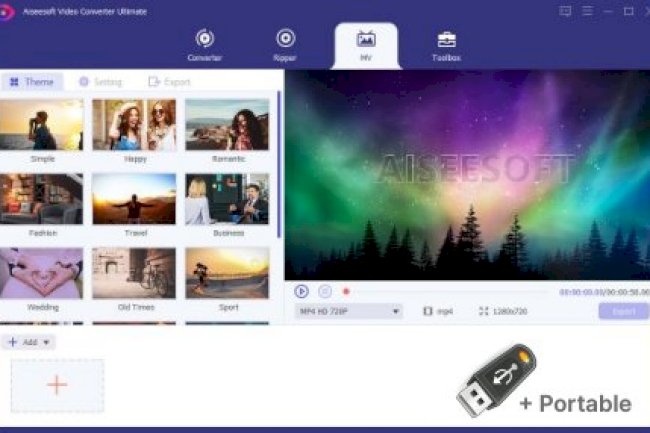Switch to the MV tab
Screen dimensions: 650x433
[x=366, y=46]
